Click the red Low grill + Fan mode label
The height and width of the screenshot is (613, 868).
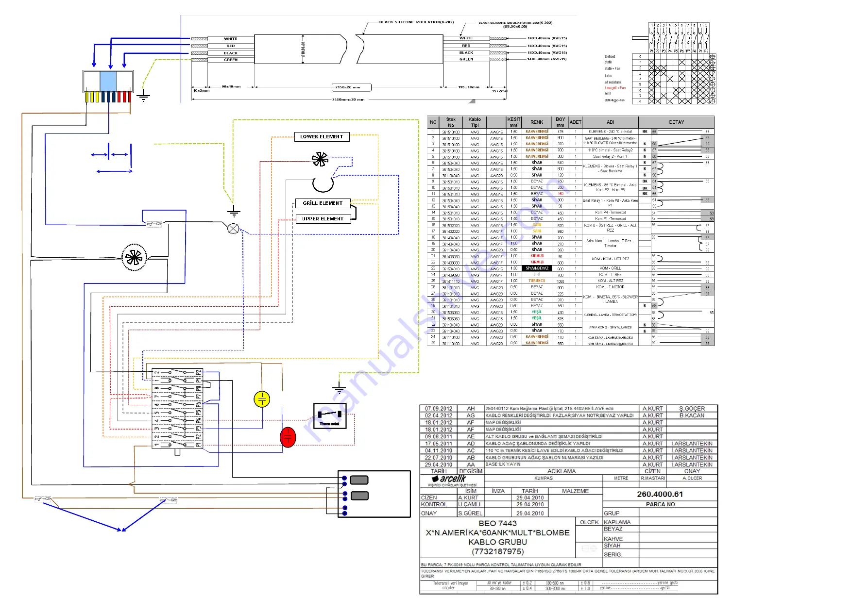click(615, 88)
